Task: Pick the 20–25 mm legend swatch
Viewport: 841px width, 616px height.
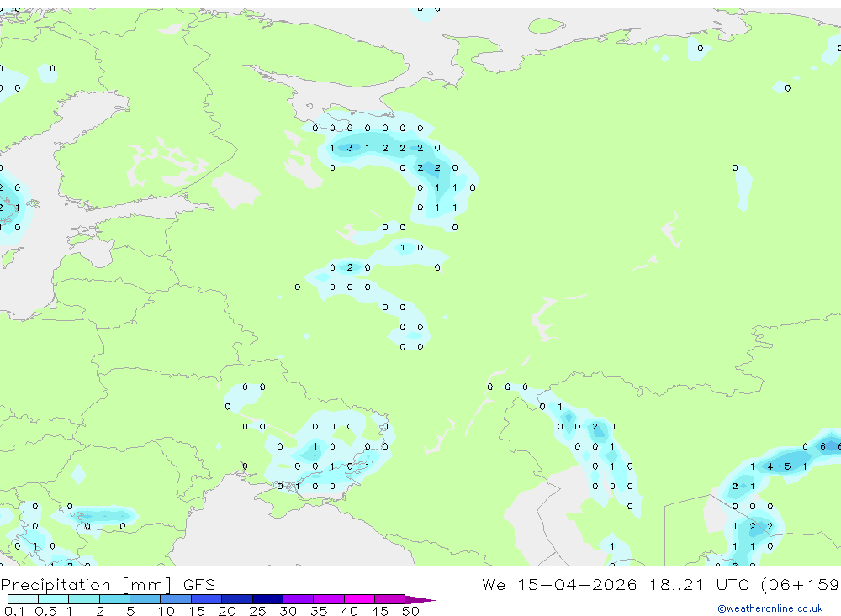Action: click(236, 599)
